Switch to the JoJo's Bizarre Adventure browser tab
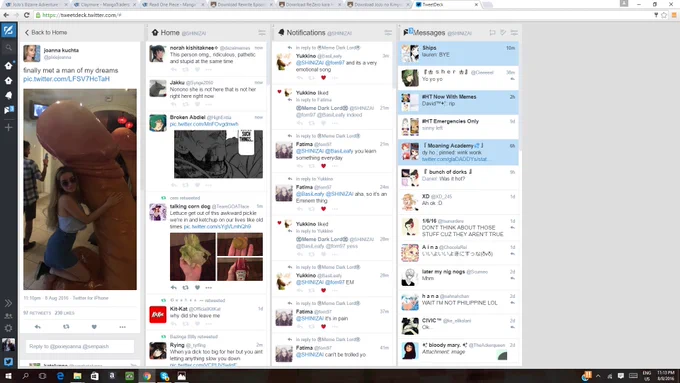Screen dimensions: 680x383 pyautogui.click(x=36, y=4)
